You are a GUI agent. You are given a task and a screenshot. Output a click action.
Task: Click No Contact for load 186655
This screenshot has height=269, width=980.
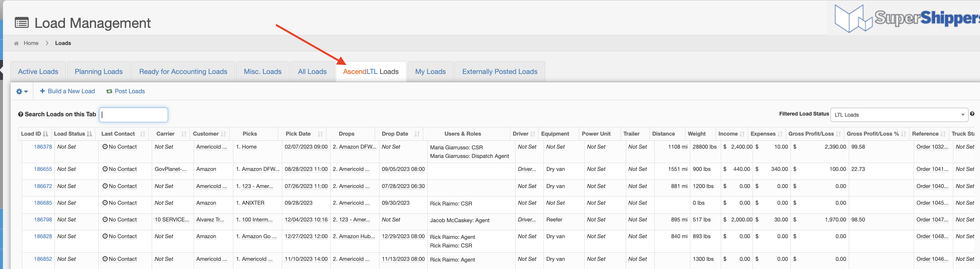coord(119,169)
